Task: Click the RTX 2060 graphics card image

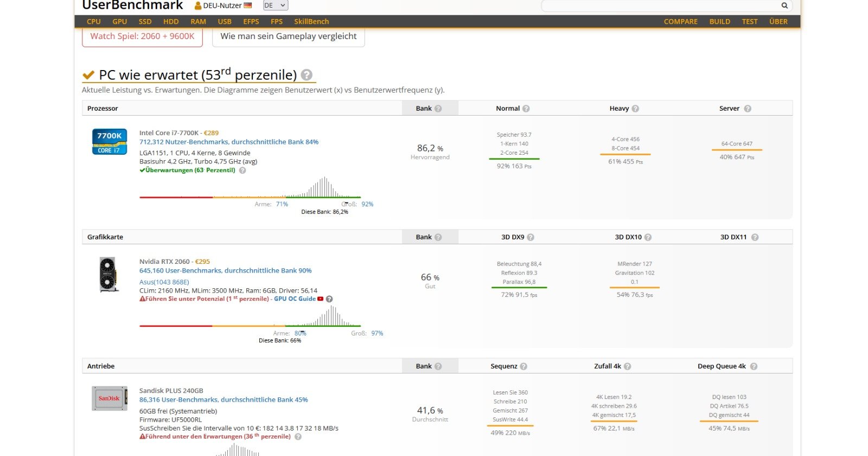Action: 109,275
